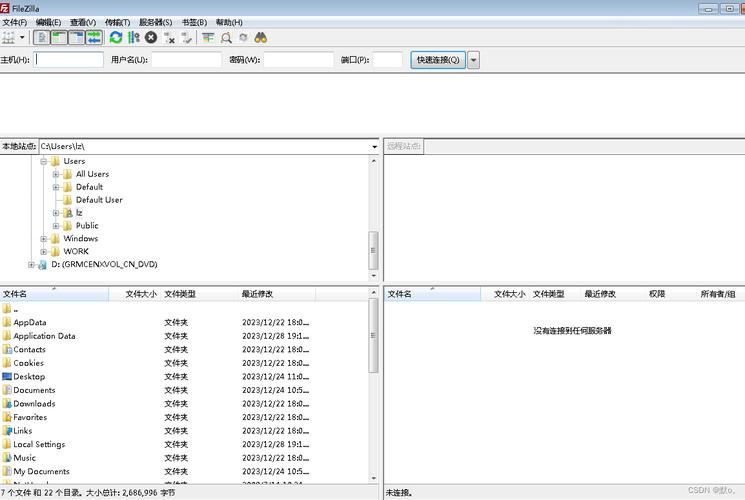
Task: Select the parent directory '..' folder icon
Action: 7,309
